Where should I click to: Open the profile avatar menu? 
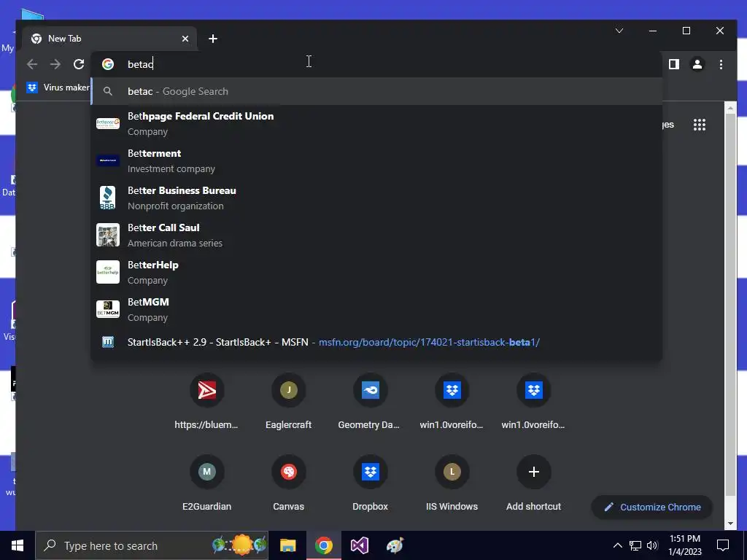tap(697, 64)
